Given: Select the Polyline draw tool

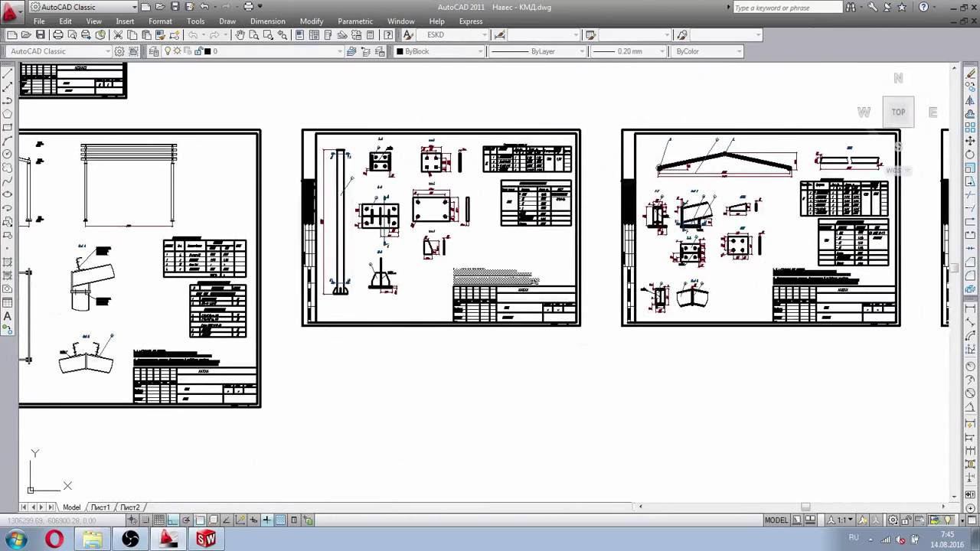Looking at the screenshot, I should [8, 100].
